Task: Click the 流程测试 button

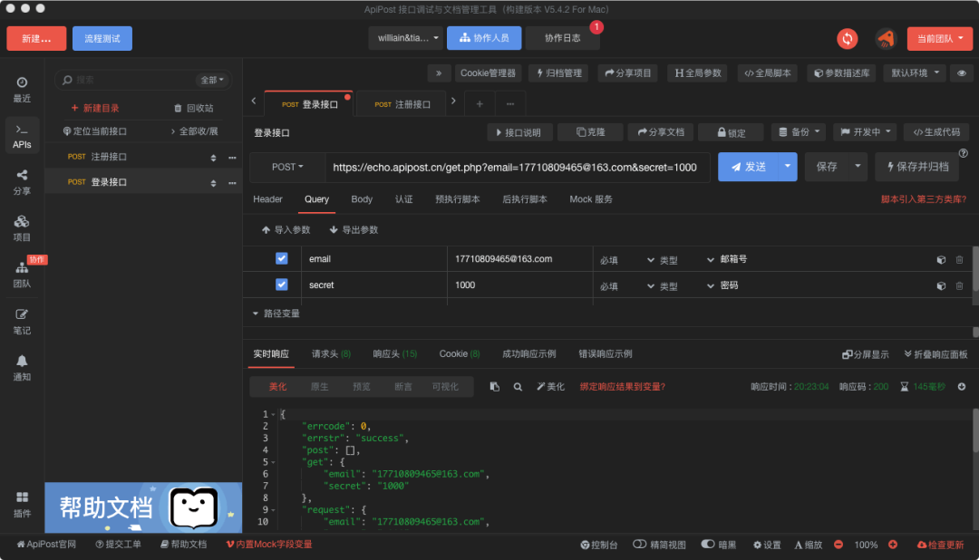Action: point(102,39)
